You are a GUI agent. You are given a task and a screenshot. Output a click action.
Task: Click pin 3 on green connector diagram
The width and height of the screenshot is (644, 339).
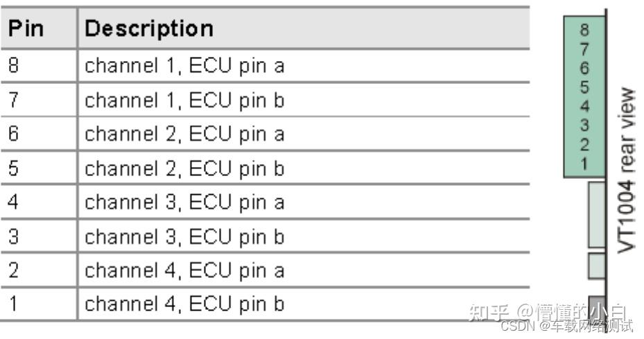(x=584, y=125)
